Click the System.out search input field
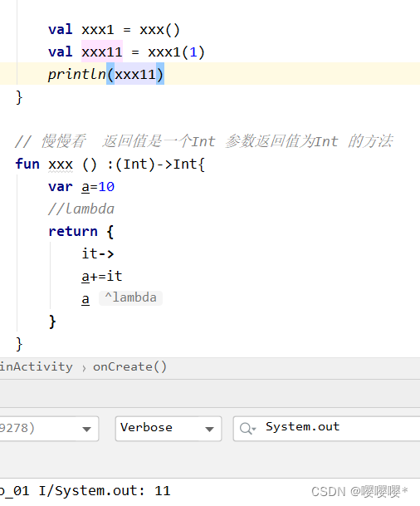The width and height of the screenshot is (420, 506). pyautogui.click(x=326, y=429)
